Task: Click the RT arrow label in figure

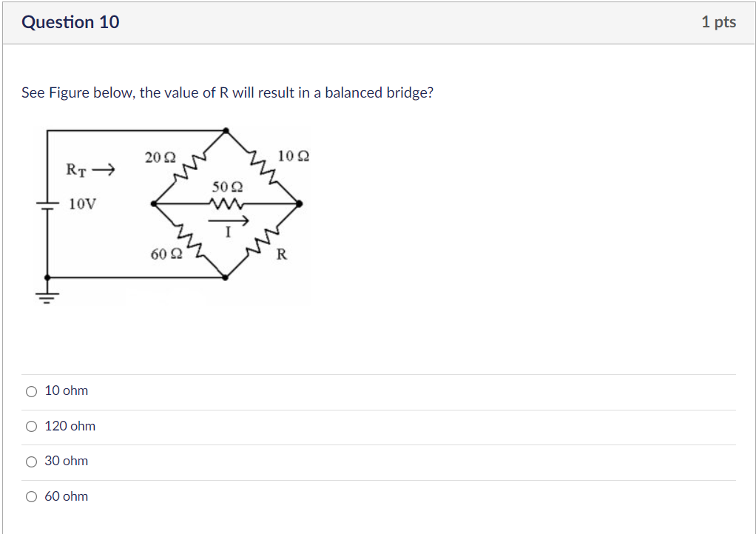Action: tap(89, 169)
